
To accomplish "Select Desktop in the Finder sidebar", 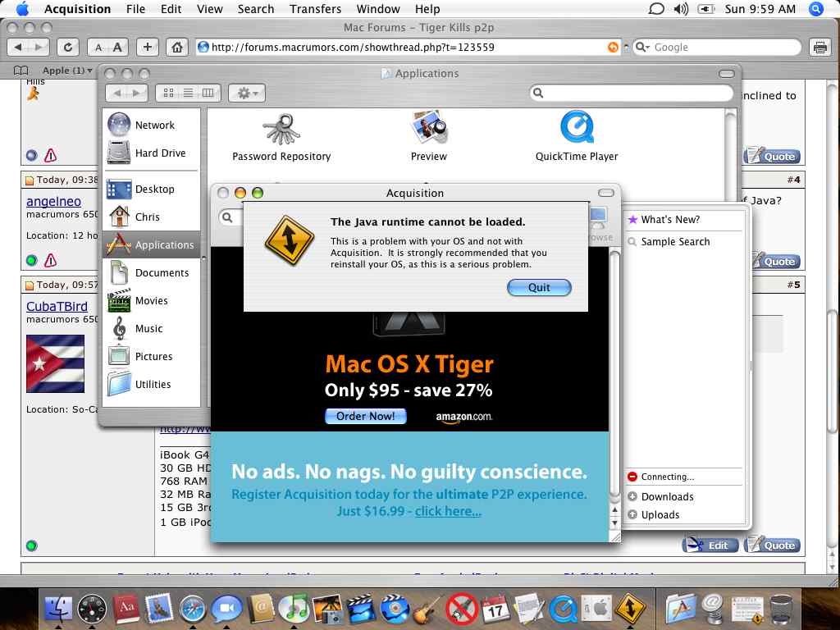I will coord(151,189).
